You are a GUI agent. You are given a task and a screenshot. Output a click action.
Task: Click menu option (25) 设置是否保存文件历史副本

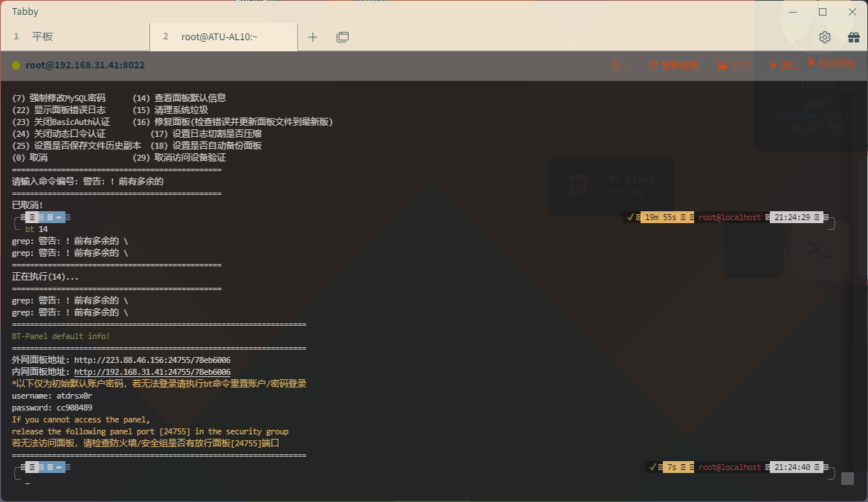click(x=77, y=146)
